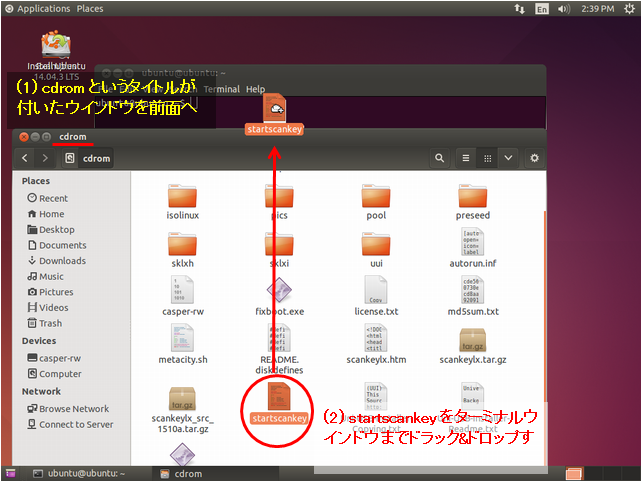Open the Applications menu
The width and height of the screenshot is (642, 482).
(37, 9)
